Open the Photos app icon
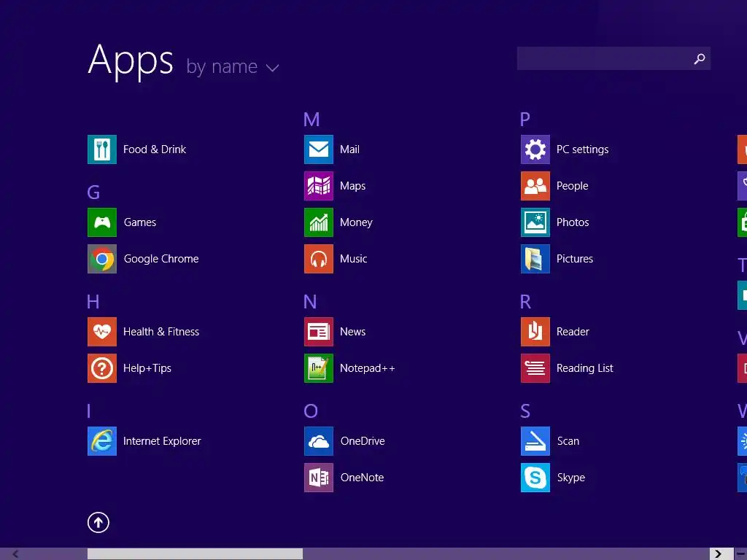 535,222
